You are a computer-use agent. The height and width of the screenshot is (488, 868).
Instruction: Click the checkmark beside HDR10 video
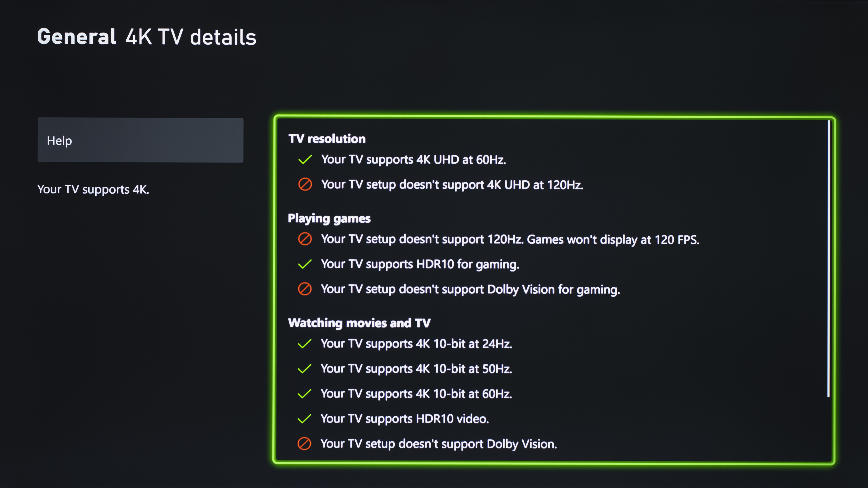(305, 419)
